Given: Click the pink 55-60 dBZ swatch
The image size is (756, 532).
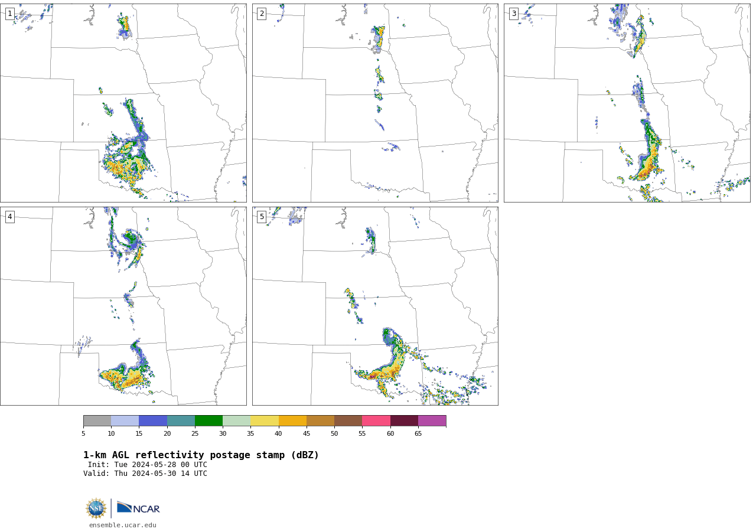Looking at the screenshot, I should pyautogui.click(x=376, y=421).
